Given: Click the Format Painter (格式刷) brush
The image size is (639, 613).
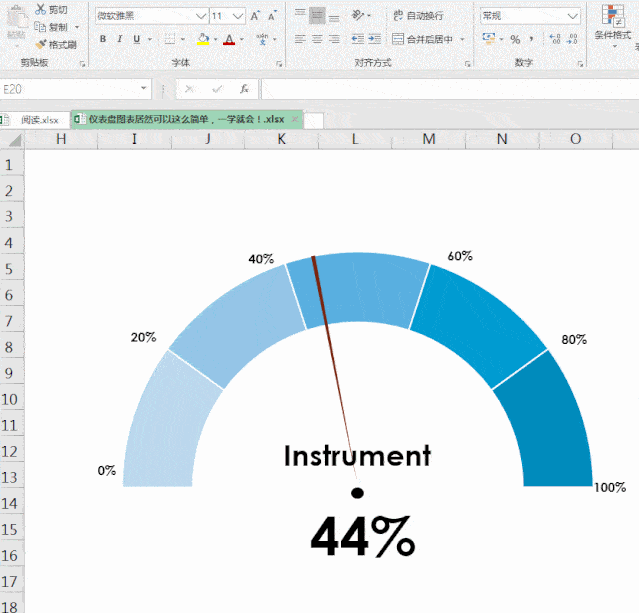Looking at the screenshot, I should pyautogui.click(x=40, y=44).
